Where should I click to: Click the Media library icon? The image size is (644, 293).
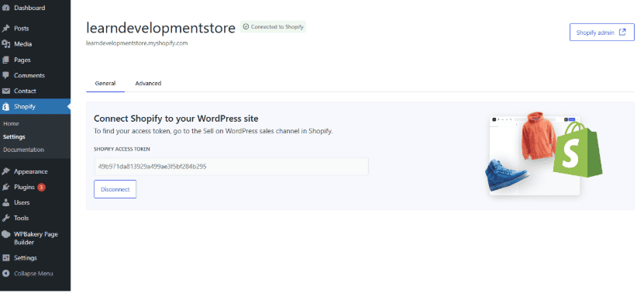pyautogui.click(x=5, y=44)
